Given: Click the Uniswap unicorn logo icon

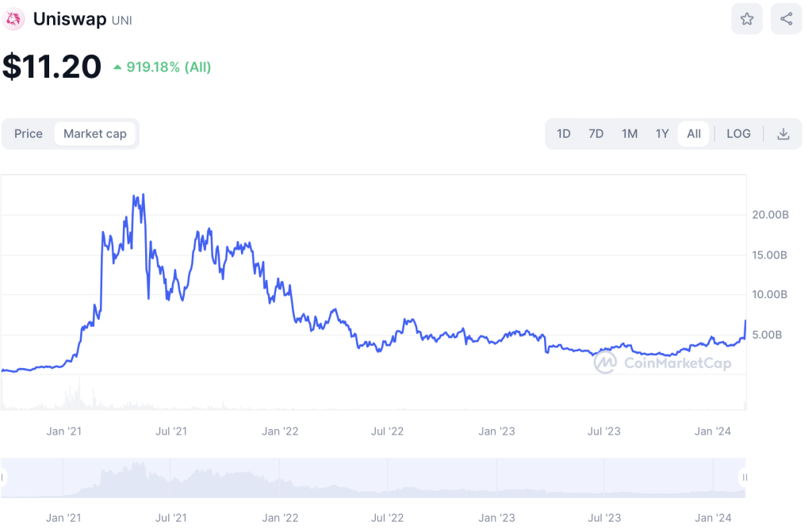Looking at the screenshot, I should click(x=15, y=19).
